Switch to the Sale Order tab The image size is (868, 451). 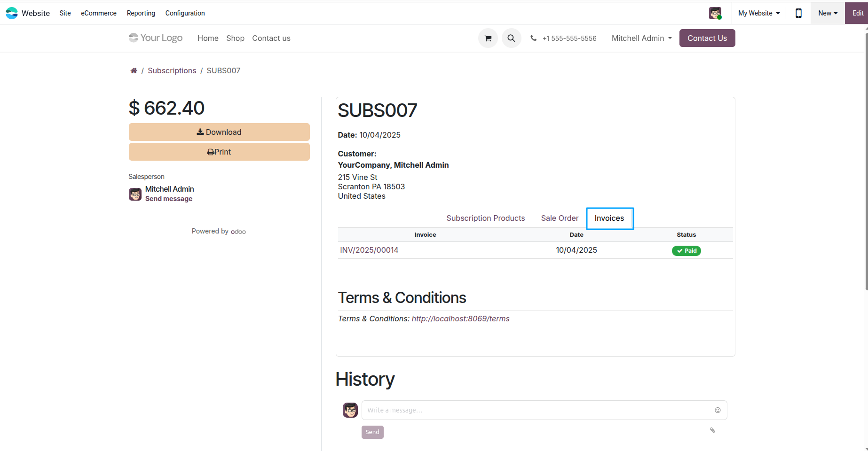point(560,218)
